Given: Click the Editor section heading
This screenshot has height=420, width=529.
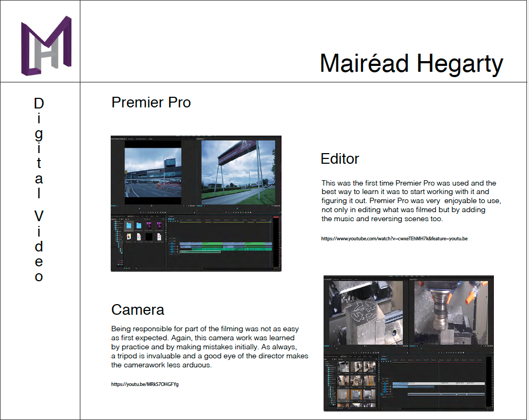Looking at the screenshot, I should click(x=340, y=159).
